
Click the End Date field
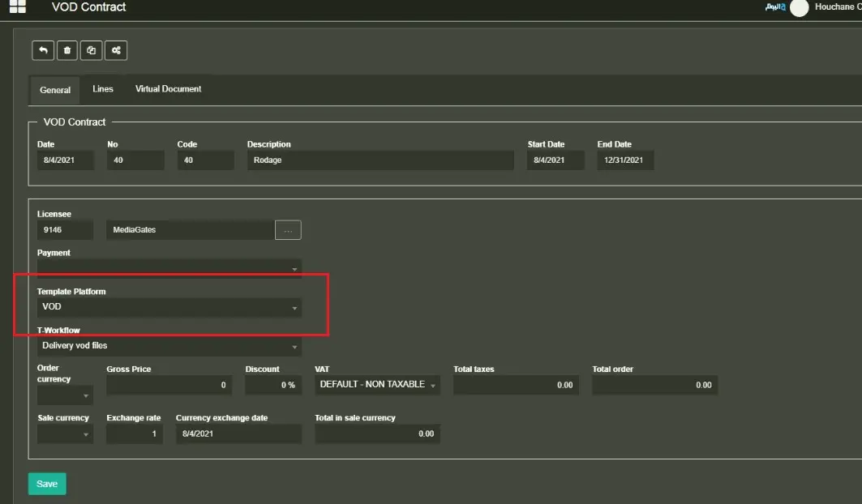point(625,160)
